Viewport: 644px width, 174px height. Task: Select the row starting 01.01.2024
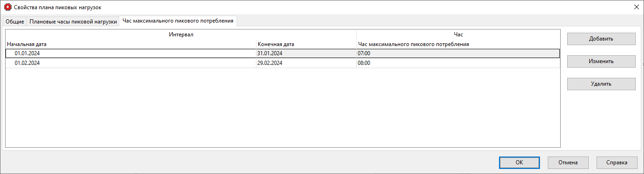pos(283,53)
